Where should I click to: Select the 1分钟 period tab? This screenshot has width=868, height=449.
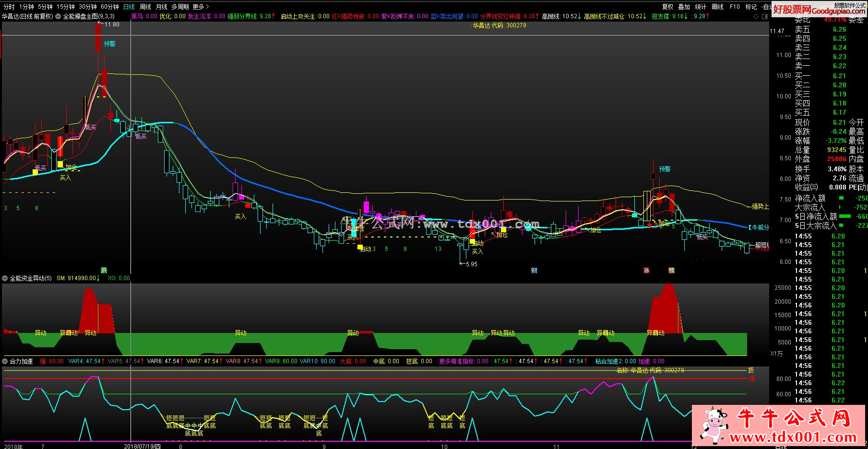tap(26, 7)
